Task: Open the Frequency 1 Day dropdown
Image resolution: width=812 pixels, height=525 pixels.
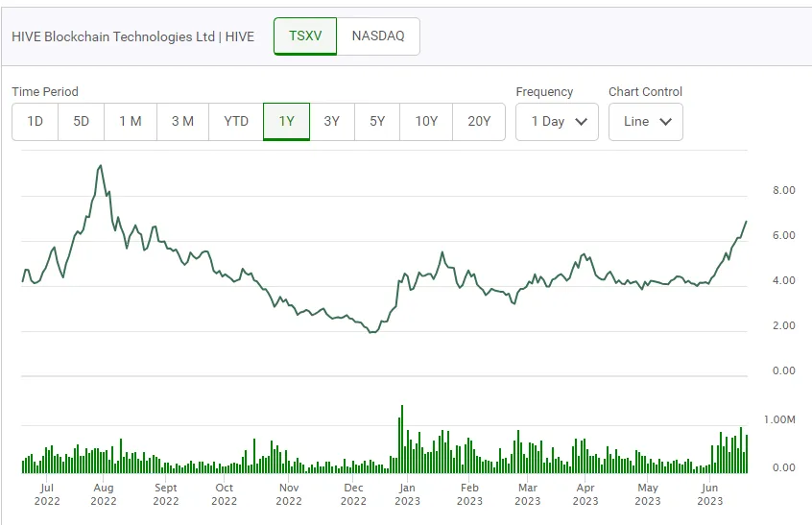Action: pyautogui.click(x=558, y=122)
